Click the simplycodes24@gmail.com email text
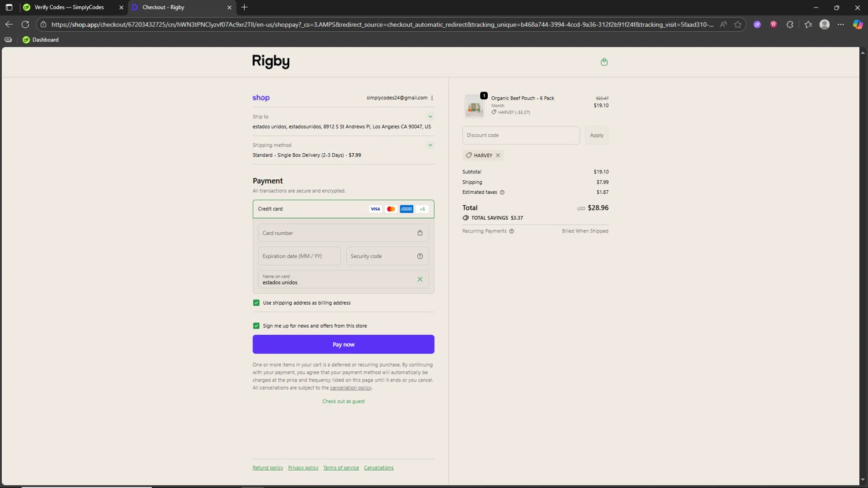 tap(397, 98)
